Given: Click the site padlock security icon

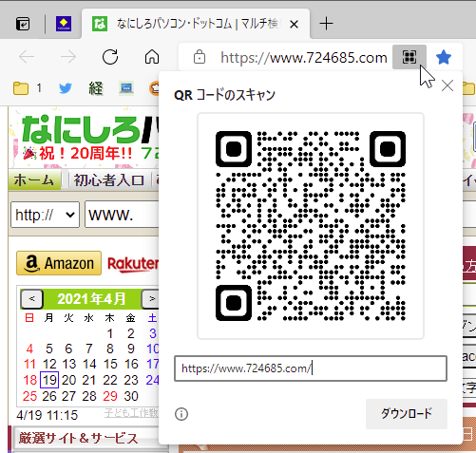Looking at the screenshot, I should [200, 57].
